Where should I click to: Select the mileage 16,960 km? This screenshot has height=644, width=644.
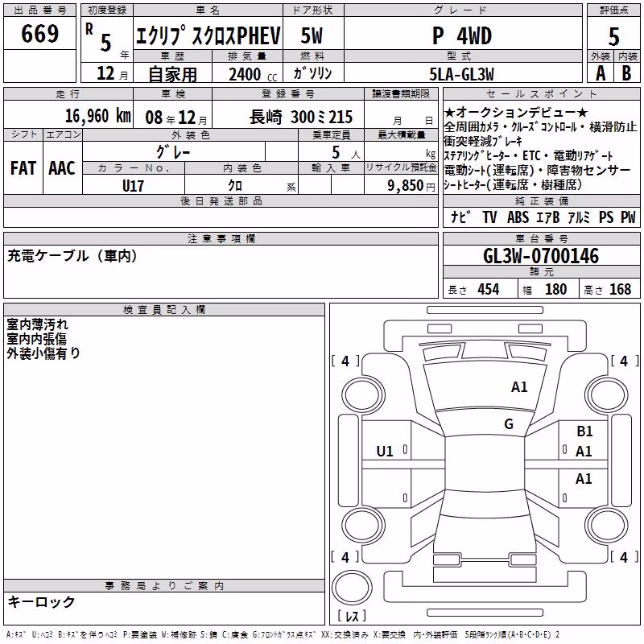tap(98, 116)
